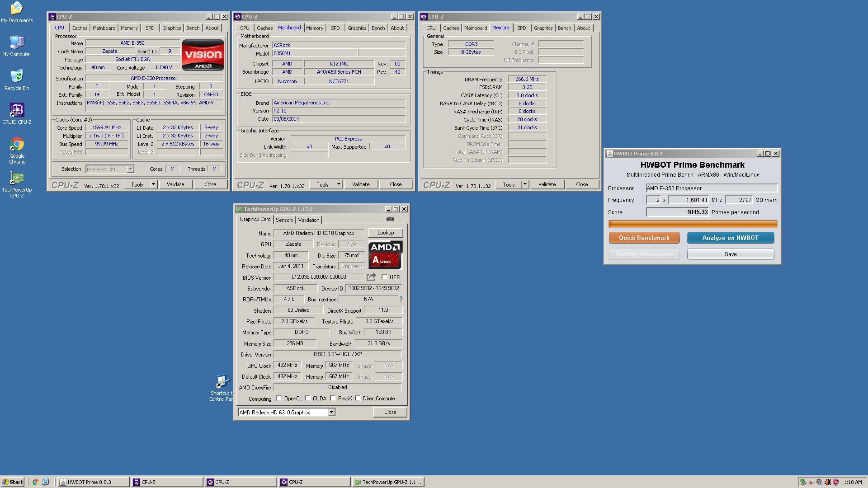Open My Computer desktop icon
This screenshot has height=488, width=868.
17,46
